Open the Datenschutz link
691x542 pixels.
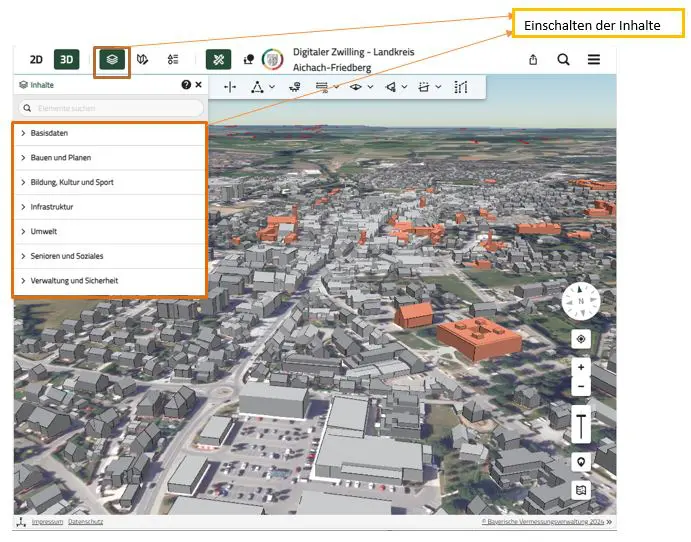click(x=85, y=522)
